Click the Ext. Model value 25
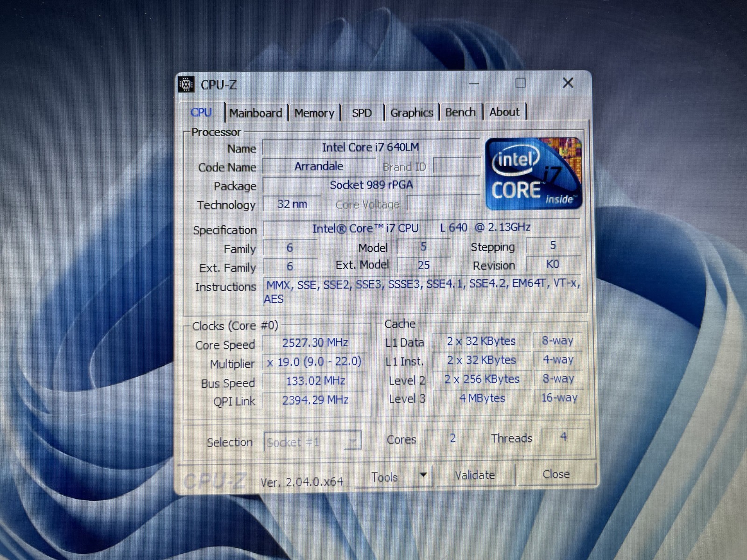This screenshot has width=747, height=560. tap(423, 265)
